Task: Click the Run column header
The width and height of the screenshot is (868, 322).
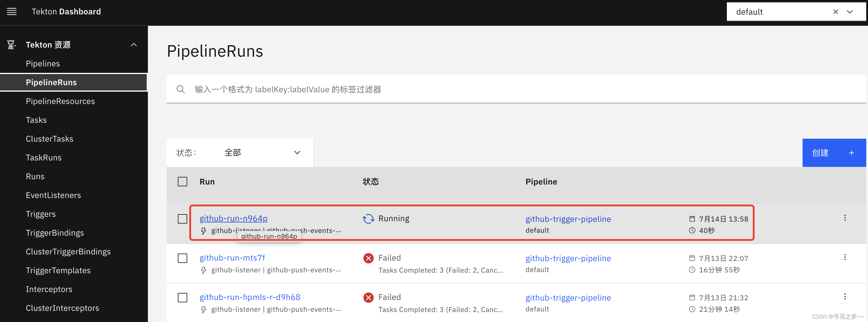Action: tap(207, 182)
